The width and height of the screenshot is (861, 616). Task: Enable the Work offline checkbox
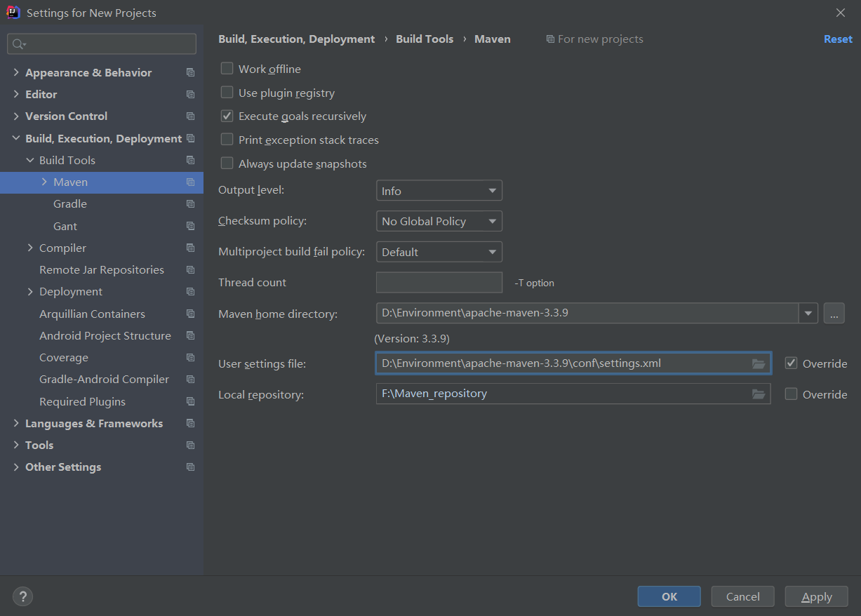coord(227,69)
